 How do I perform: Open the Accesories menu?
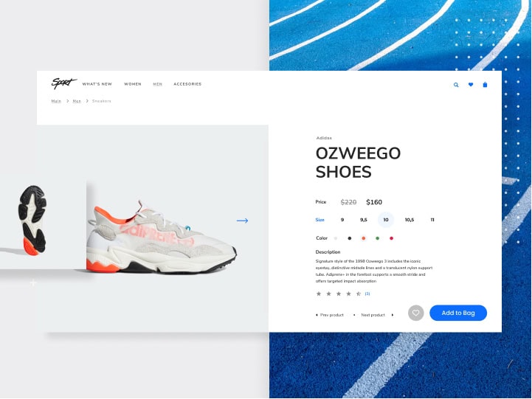[187, 84]
